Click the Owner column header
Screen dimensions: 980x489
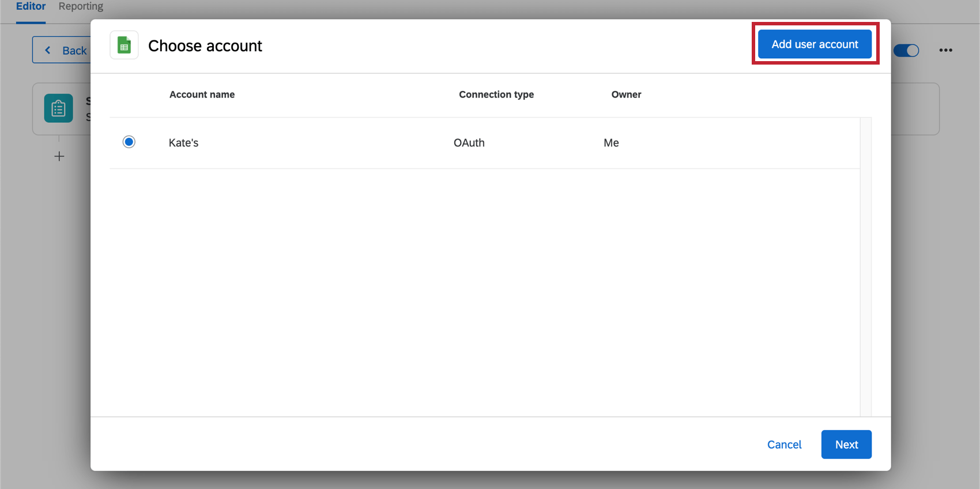pyautogui.click(x=626, y=95)
